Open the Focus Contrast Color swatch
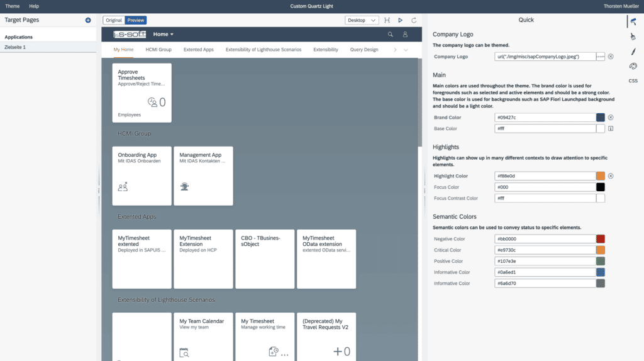Screen dimensions: 644x361 click(601, 198)
